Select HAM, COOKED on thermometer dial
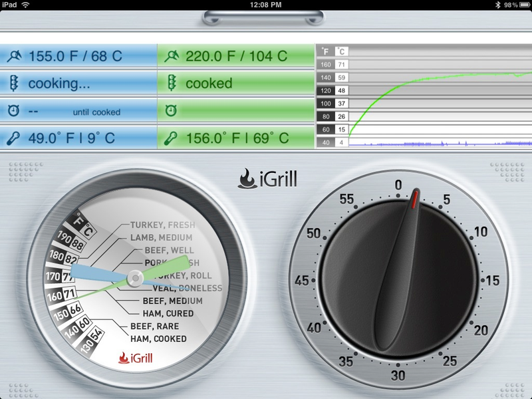 (158, 338)
